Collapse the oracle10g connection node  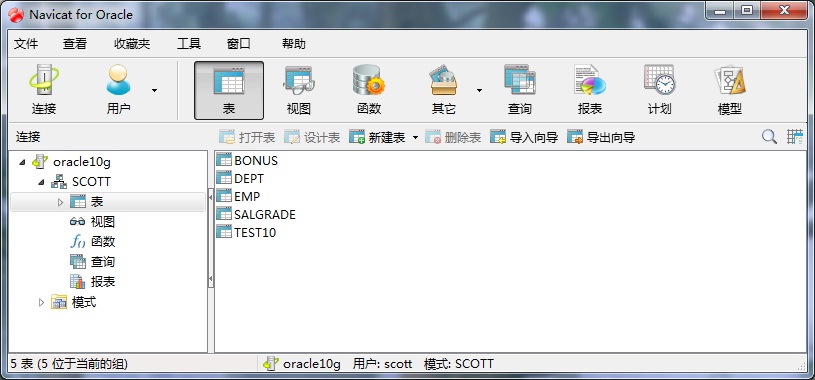point(22,162)
